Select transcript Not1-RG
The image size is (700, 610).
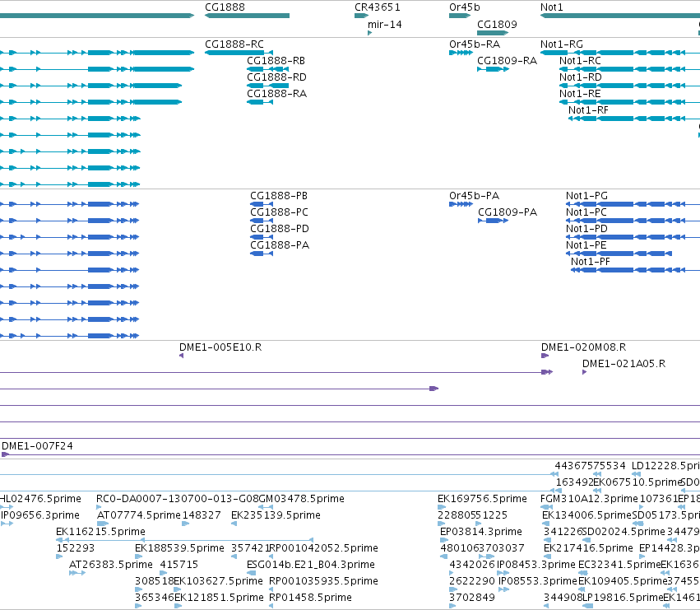(620, 53)
